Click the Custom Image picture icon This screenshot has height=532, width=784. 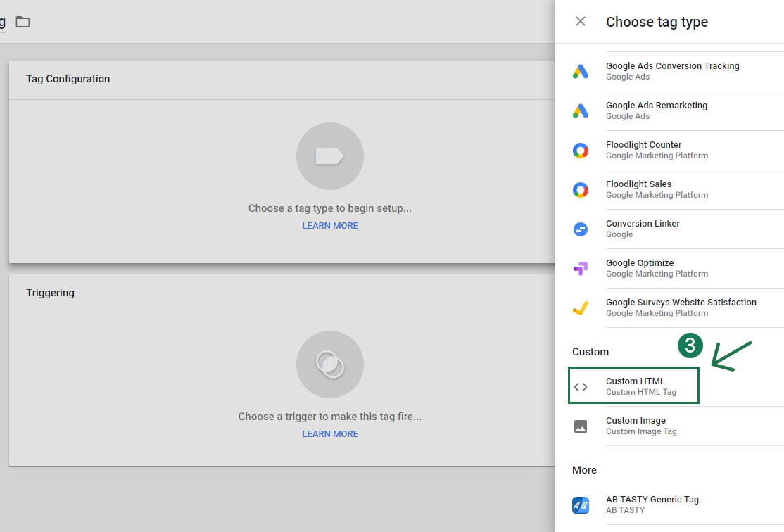click(x=580, y=426)
